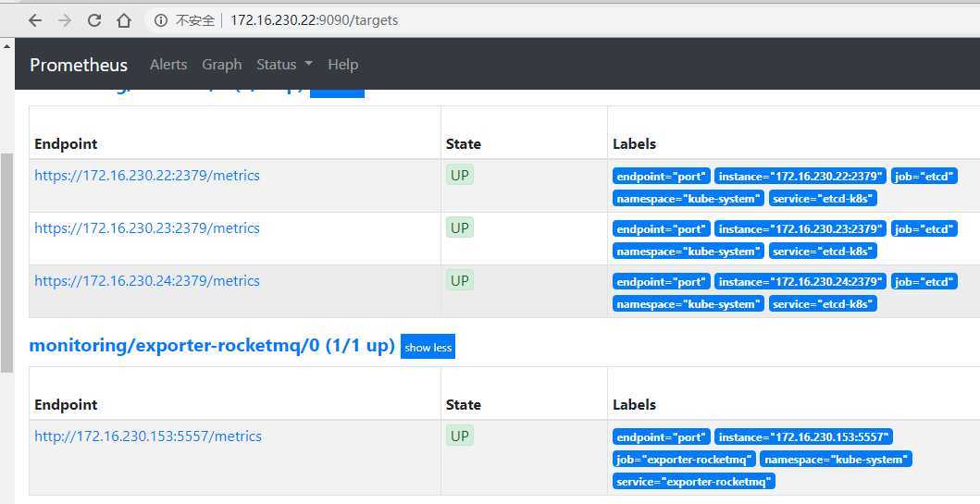This screenshot has height=504, width=980.
Task: Click Endpoint column header in rocketmq table
Action: (x=66, y=405)
